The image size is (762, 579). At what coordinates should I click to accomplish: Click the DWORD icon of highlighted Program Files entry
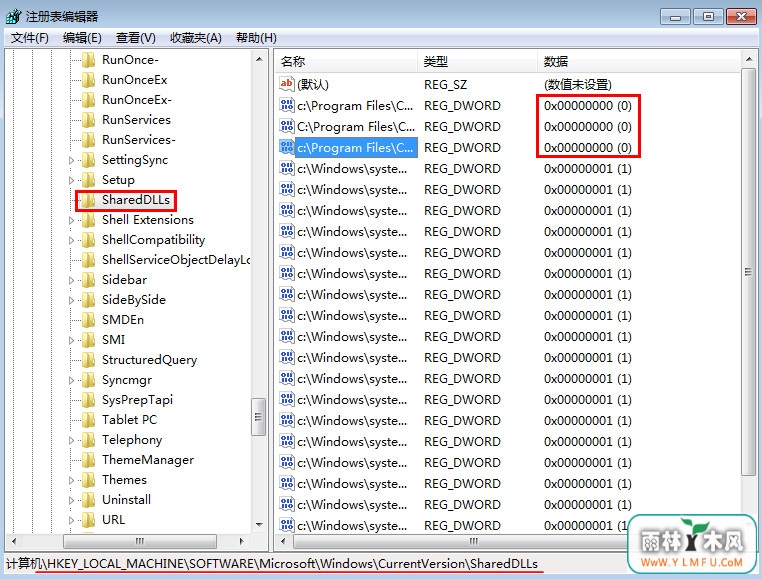287,147
